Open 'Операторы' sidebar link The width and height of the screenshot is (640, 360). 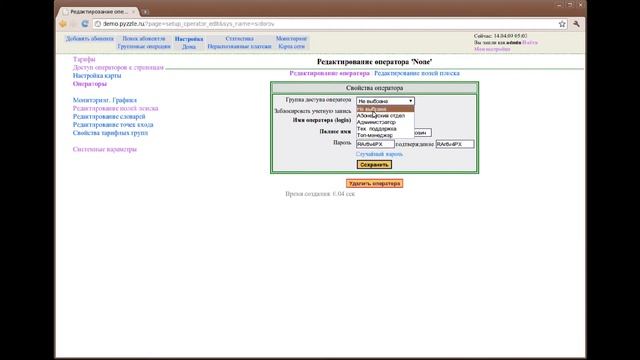pos(90,84)
